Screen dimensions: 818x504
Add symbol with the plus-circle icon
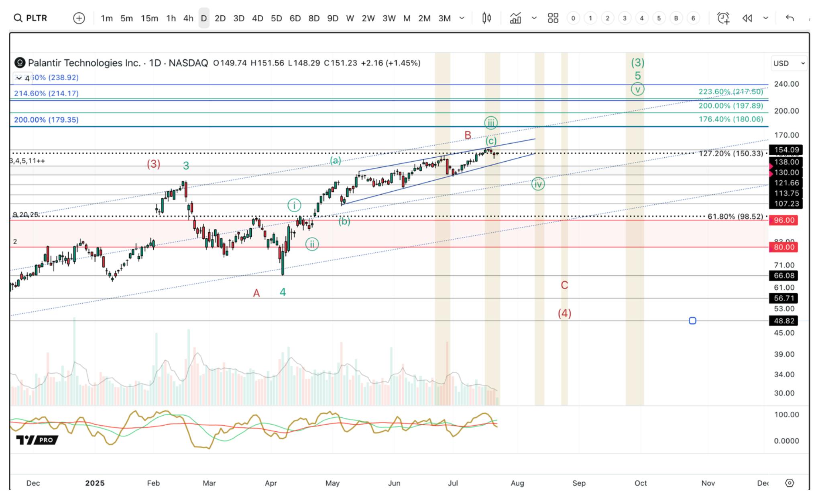(x=79, y=18)
